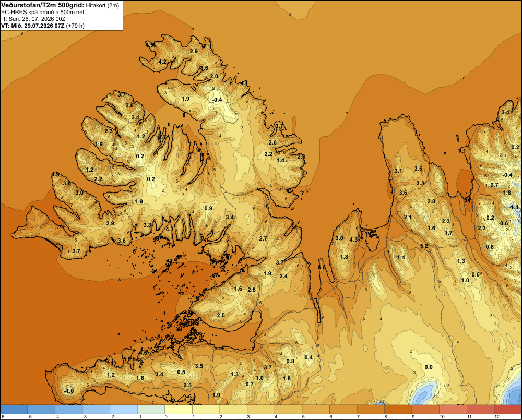
Task: Select the 6.6 temperature label
Action: tap(322, 267)
